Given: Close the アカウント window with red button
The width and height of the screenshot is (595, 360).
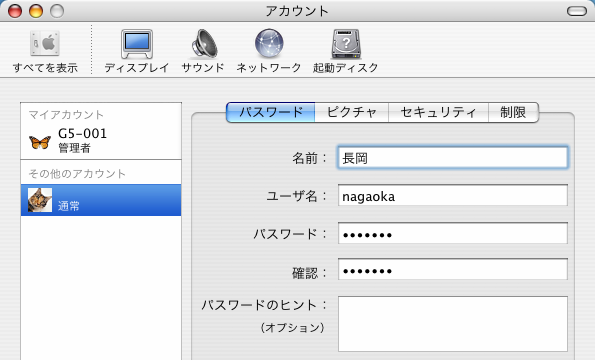Looking at the screenshot, I should tap(15, 11).
